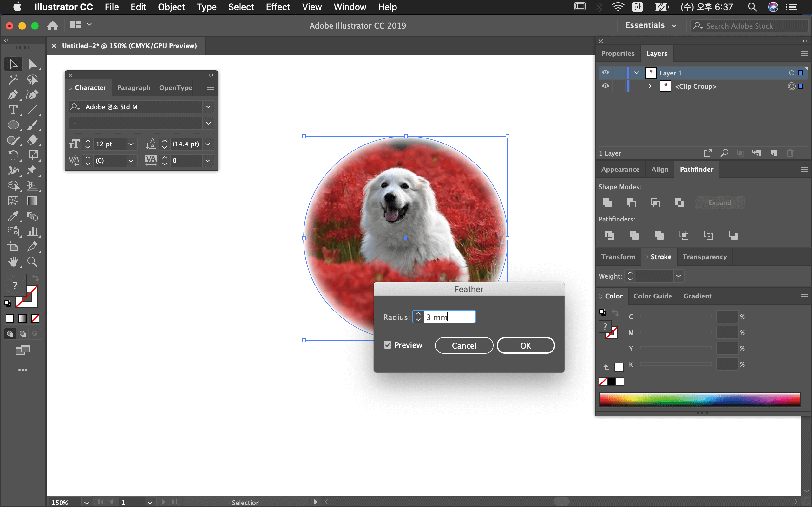This screenshot has width=812, height=507.
Task: Open the Essentials workspace dropdown
Action: tap(651, 25)
